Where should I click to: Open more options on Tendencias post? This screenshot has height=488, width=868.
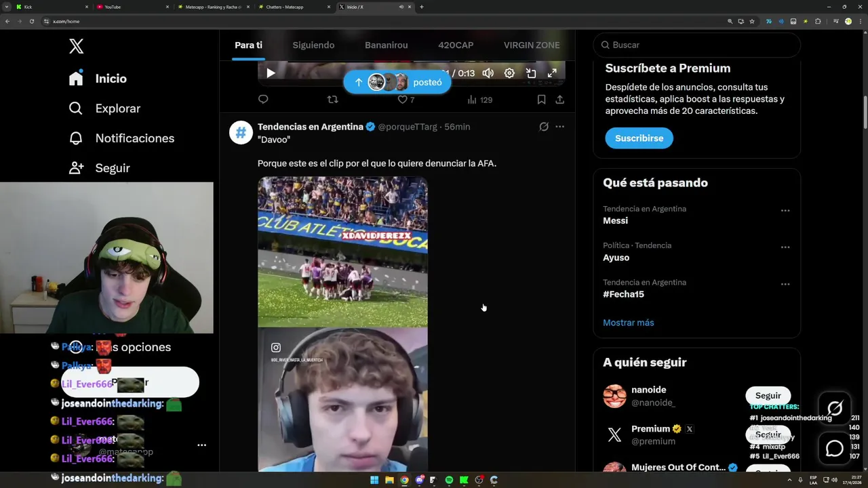[559, 127]
